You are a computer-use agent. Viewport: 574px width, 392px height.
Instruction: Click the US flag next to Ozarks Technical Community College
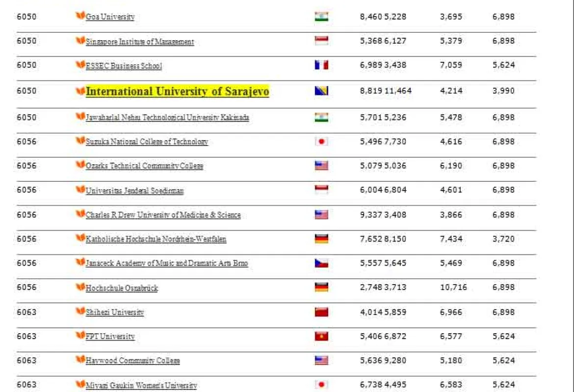click(321, 166)
